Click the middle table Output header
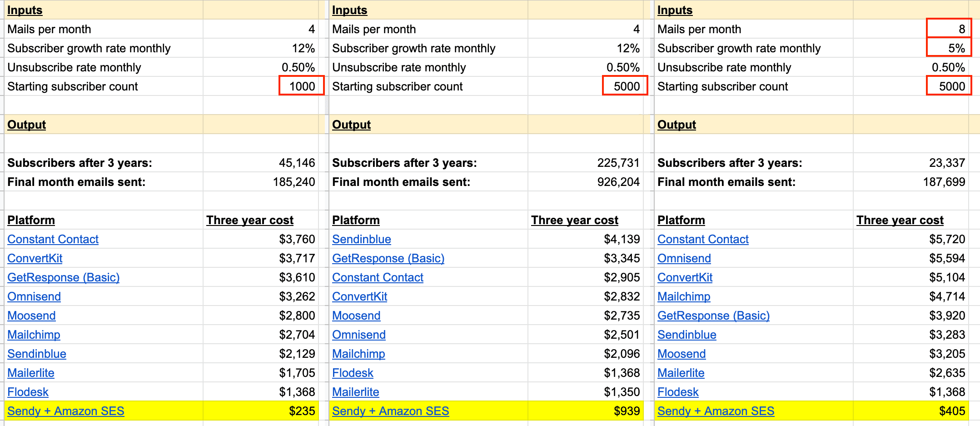The image size is (980, 426). pos(351,125)
